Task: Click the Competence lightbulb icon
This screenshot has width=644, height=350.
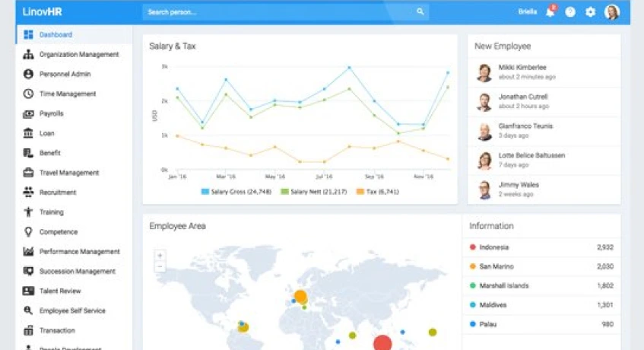Action: pos(28,232)
